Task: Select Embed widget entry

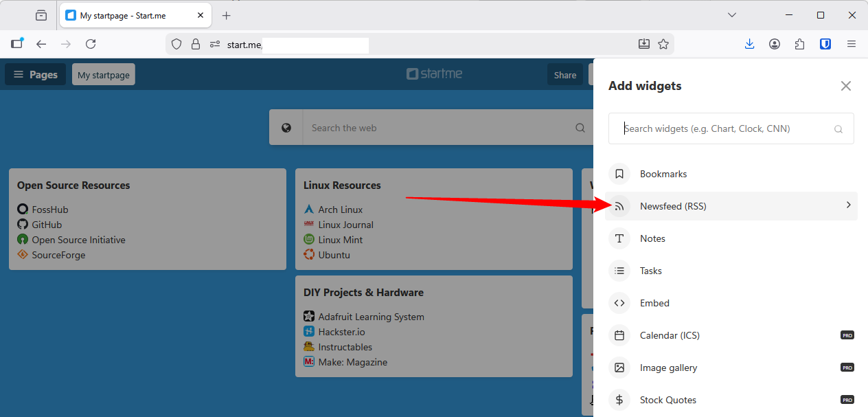Action: 731,303
